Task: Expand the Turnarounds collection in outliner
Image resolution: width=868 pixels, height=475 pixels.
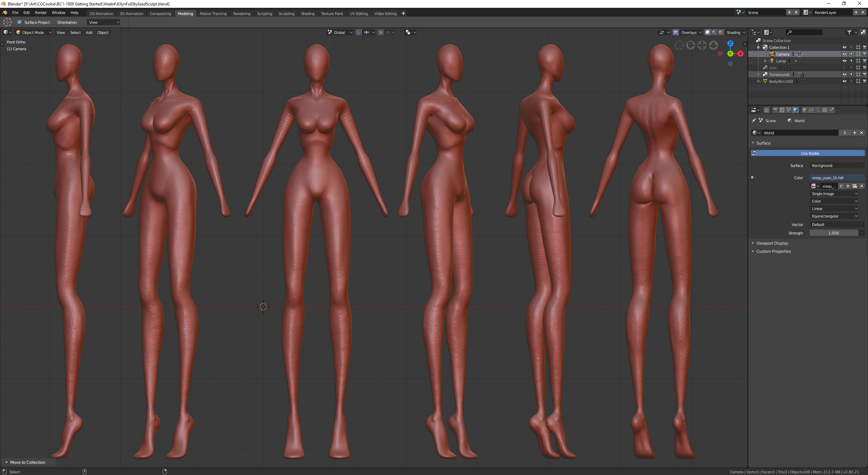Action: click(x=758, y=75)
